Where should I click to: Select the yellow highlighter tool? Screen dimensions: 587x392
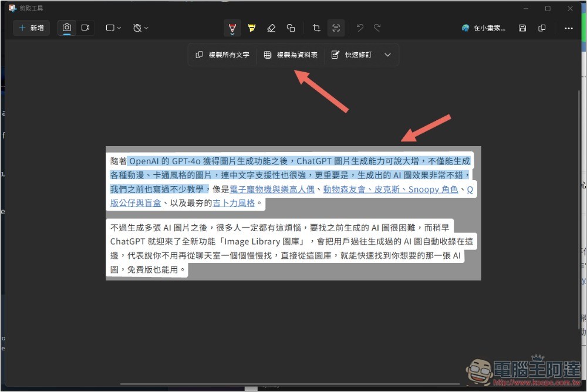click(x=251, y=28)
